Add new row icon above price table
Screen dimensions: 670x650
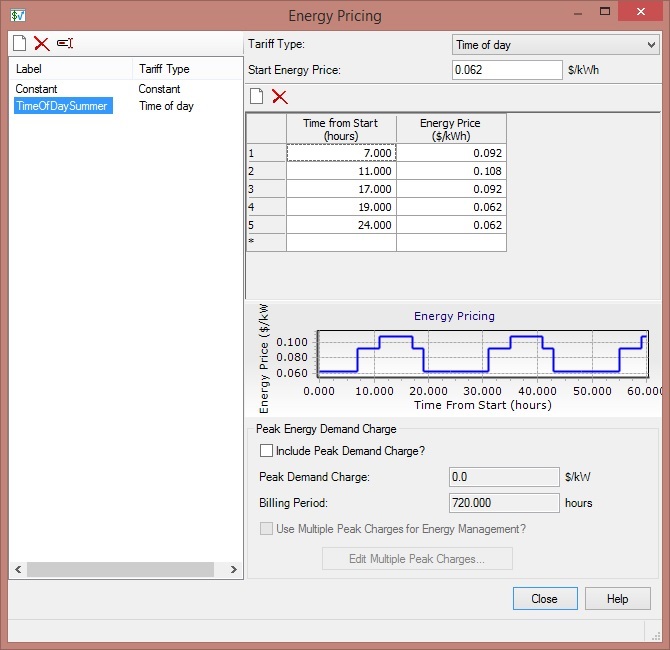[257, 96]
